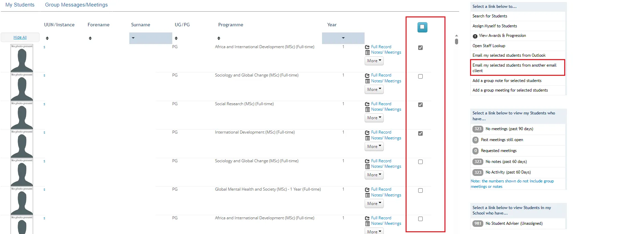Image resolution: width=644 pixels, height=234 pixels.
Task: Click Notes/Meetings icon for first Sociology student
Action: pos(367,81)
